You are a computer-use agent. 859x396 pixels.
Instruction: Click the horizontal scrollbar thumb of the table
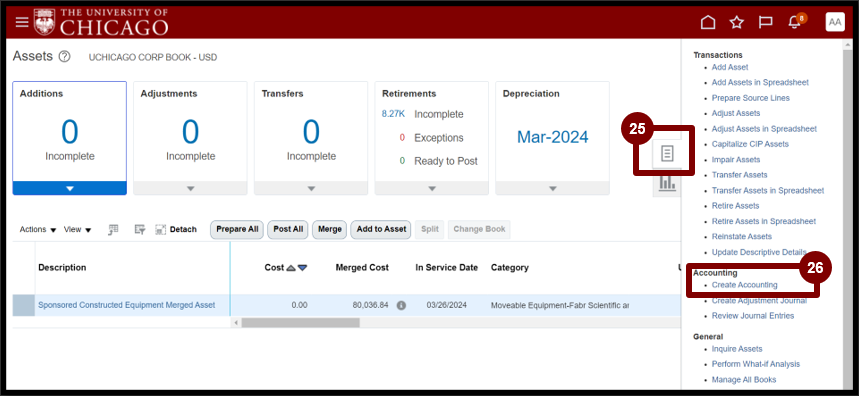(x=300, y=323)
